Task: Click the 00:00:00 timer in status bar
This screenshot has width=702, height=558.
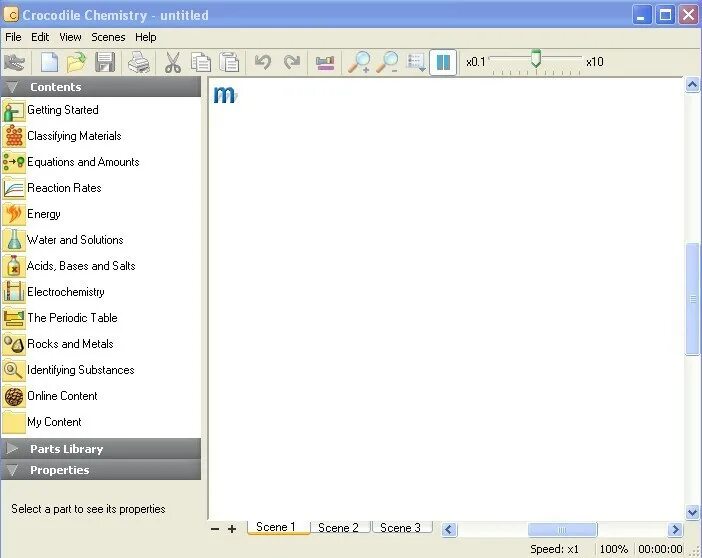Action: click(x=660, y=549)
